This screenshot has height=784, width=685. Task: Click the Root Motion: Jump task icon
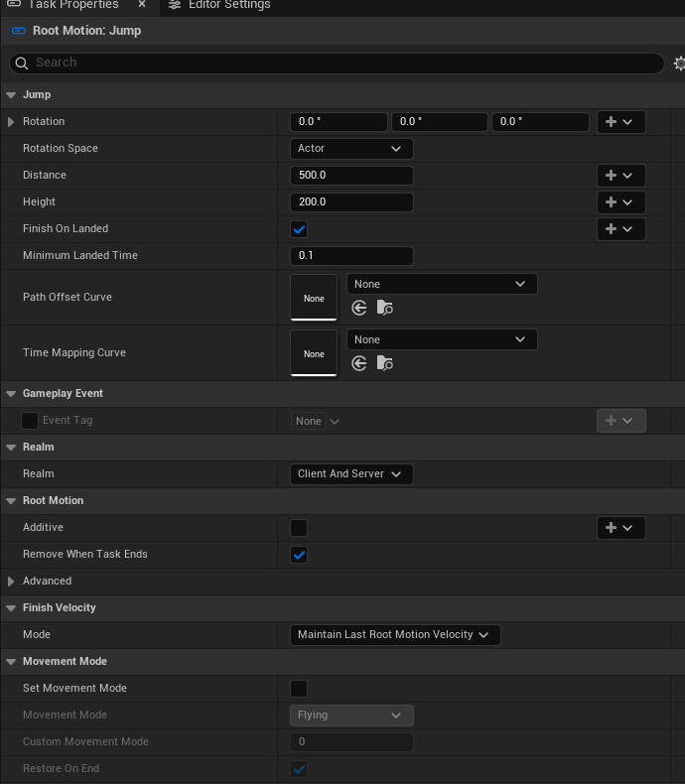point(19,31)
